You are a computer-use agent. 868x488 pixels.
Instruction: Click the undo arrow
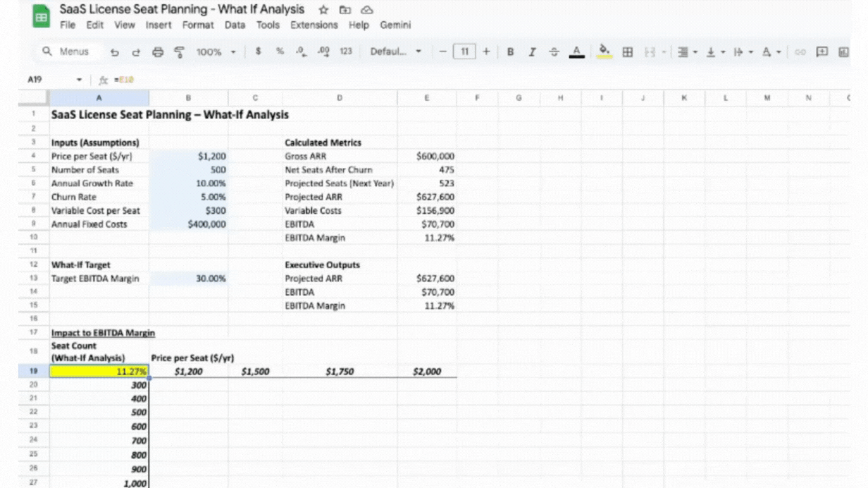click(x=116, y=51)
